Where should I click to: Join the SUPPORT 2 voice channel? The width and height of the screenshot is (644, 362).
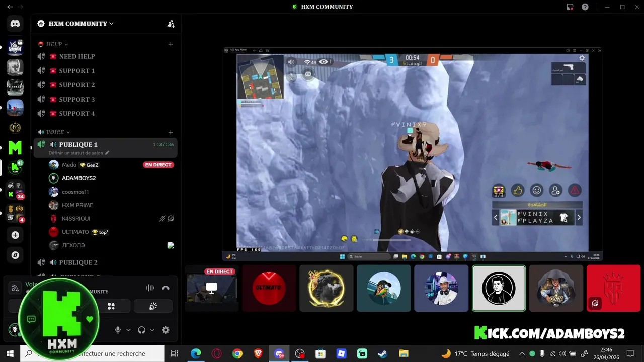coord(106,85)
